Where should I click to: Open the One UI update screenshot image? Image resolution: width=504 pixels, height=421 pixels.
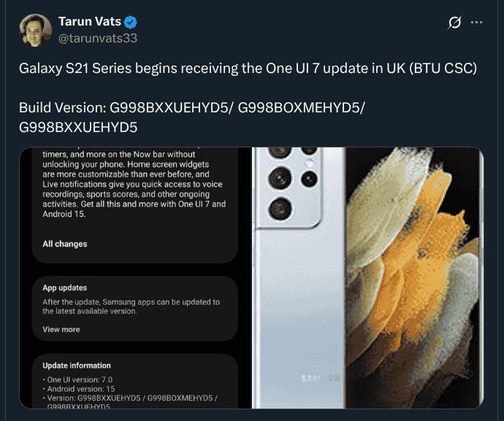tap(135, 278)
